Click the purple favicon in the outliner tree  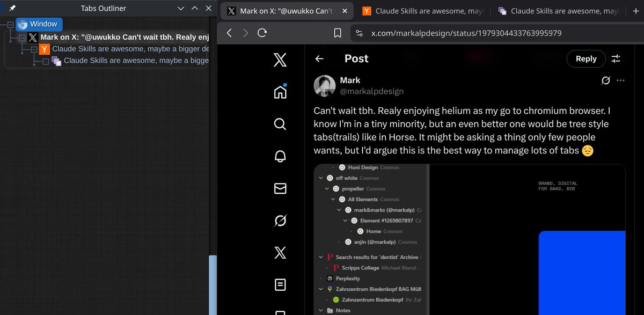click(56, 61)
